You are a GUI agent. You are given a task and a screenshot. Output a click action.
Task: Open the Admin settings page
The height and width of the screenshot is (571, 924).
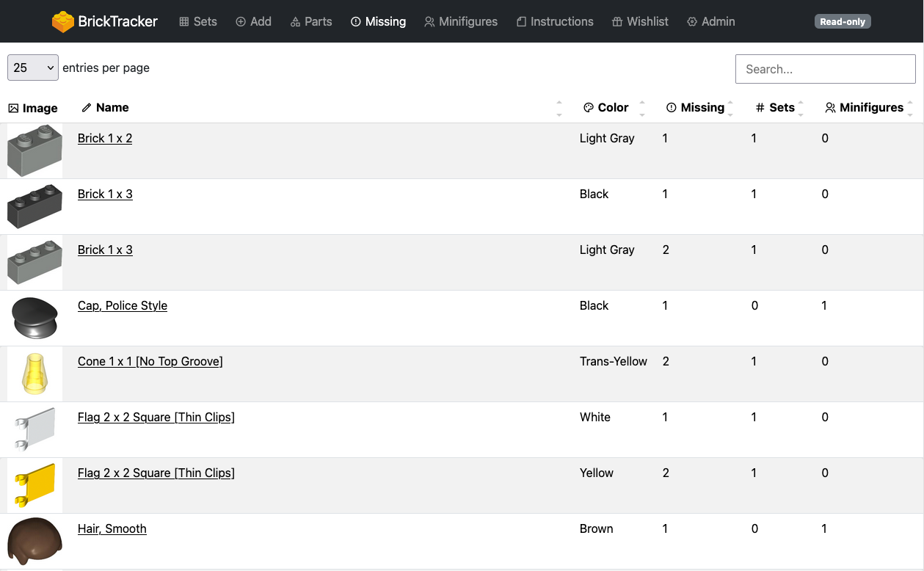pos(711,22)
